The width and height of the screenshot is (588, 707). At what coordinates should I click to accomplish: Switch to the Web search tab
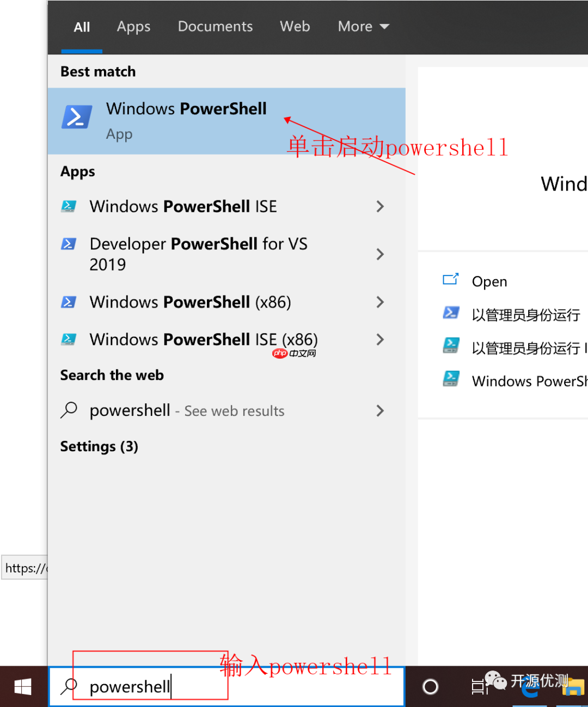pos(295,26)
